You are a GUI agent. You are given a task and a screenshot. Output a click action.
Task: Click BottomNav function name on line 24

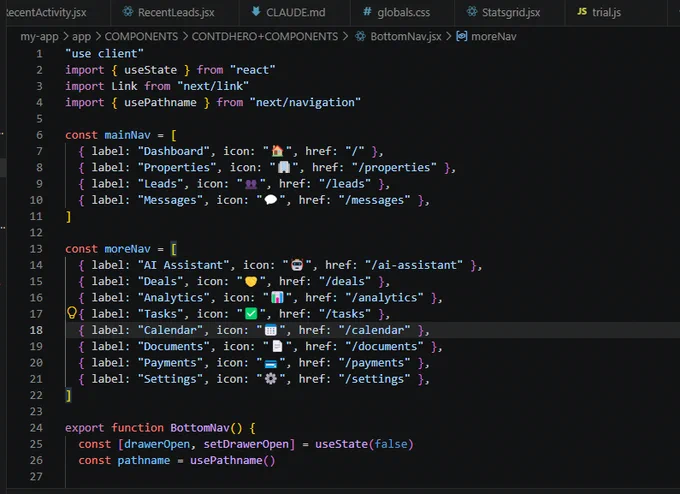tap(199, 428)
